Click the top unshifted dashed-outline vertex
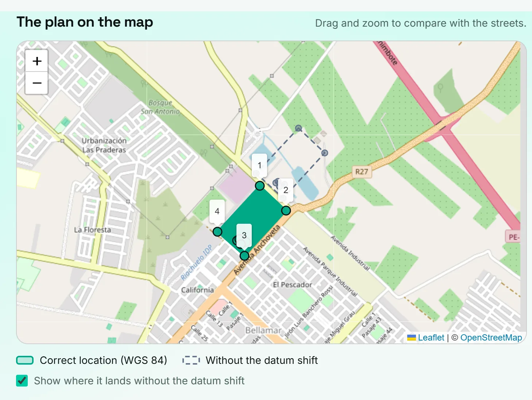The height and width of the screenshot is (400, 532). coord(298,128)
